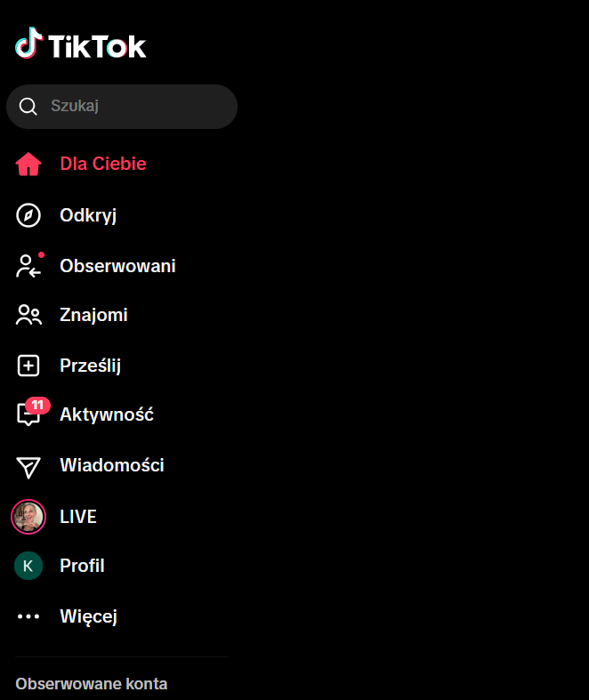Open the Znajomi menu label
Screen dimensions: 589x700
pos(93,315)
